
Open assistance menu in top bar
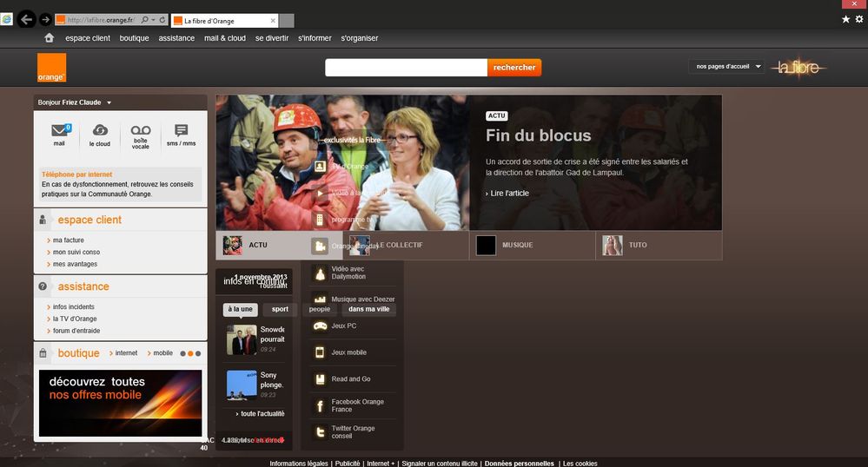coord(176,37)
